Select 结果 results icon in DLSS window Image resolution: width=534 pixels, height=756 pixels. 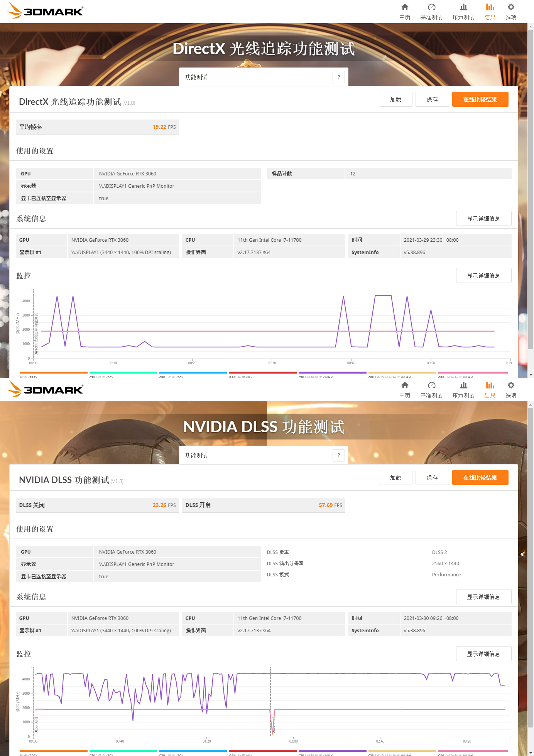coord(490,385)
